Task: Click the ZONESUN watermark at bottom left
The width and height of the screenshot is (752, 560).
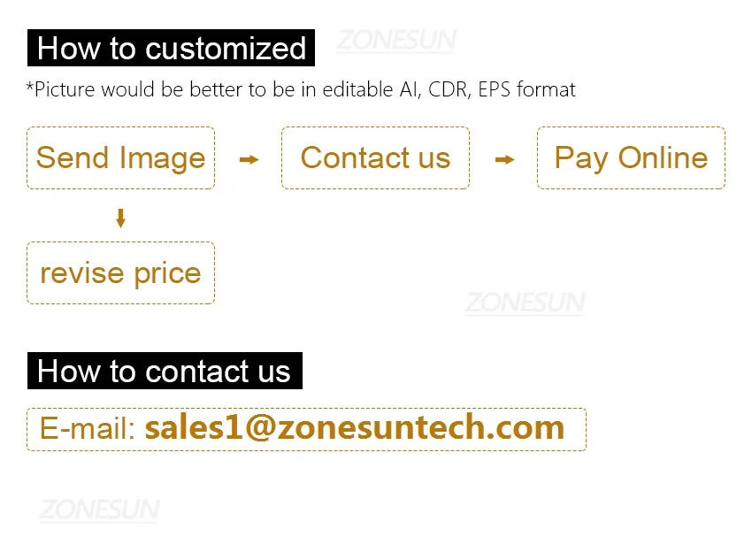Action: [x=99, y=510]
